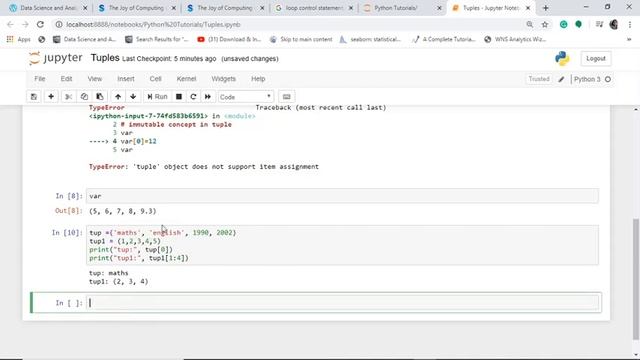Paste cells below icon

pos(100,97)
